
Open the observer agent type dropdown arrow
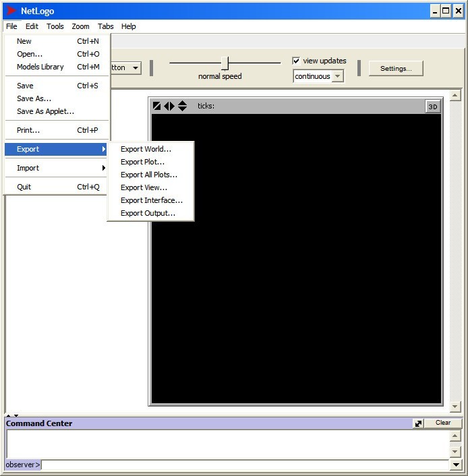pos(456,465)
